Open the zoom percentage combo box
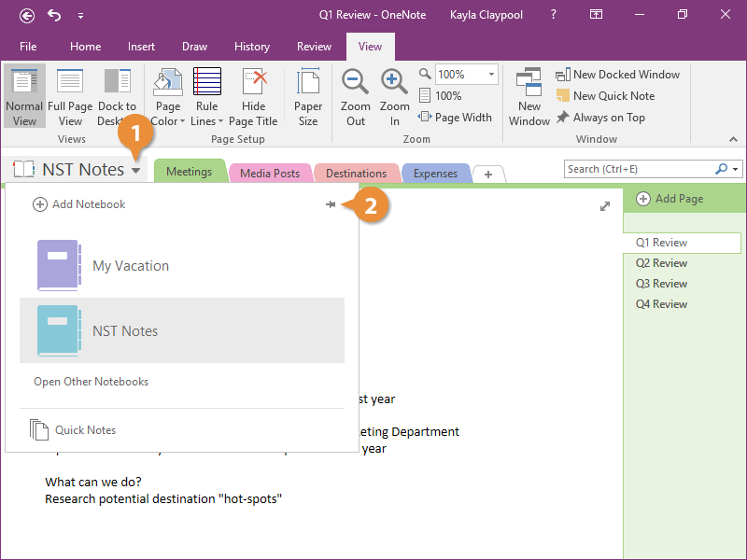The height and width of the screenshot is (560, 747). [x=491, y=75]
